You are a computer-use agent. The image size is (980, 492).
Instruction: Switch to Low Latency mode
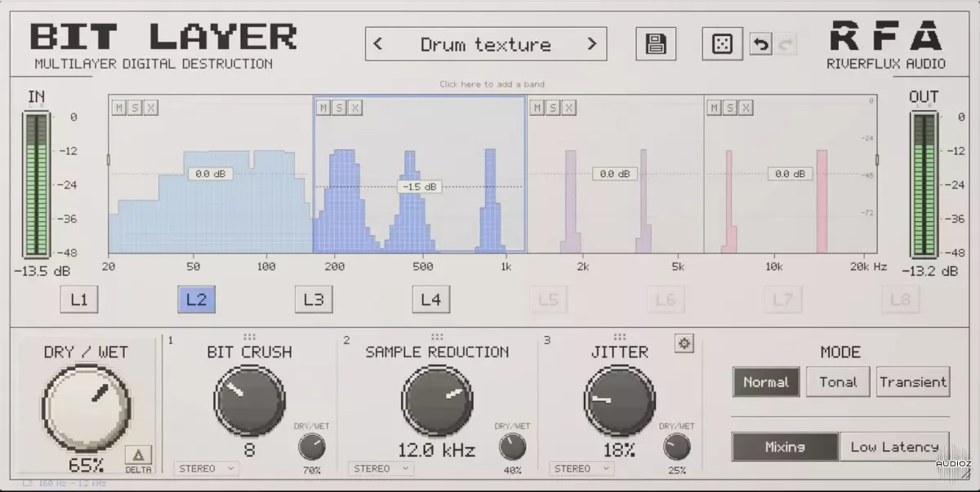point(894,446)
